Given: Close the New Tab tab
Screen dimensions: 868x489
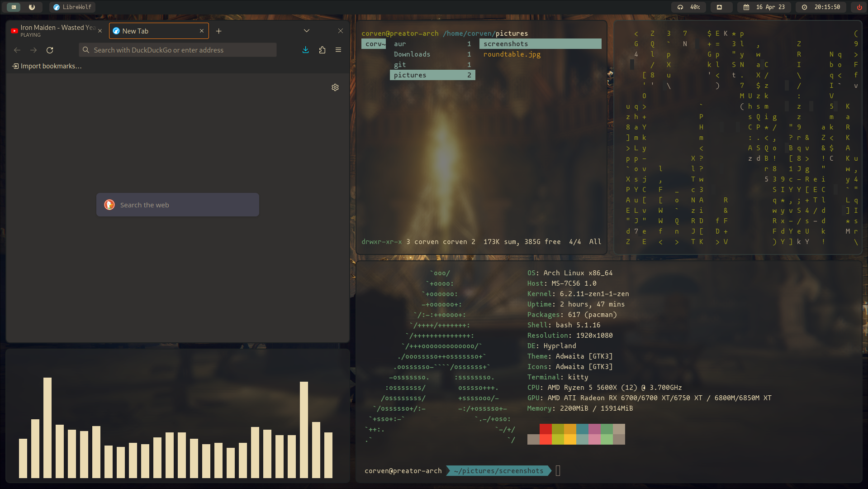Looking at the screenshot, I should tap(202, 31).
